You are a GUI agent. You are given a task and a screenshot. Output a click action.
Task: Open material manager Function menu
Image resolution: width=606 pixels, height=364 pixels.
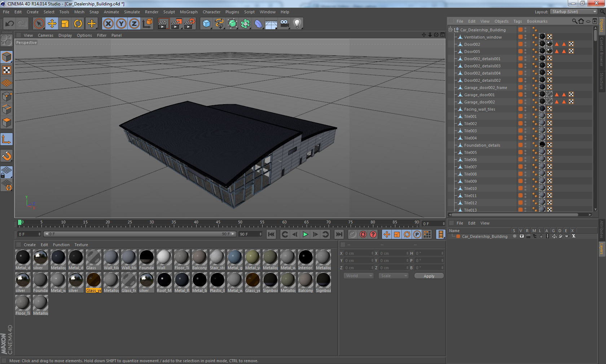61,245
